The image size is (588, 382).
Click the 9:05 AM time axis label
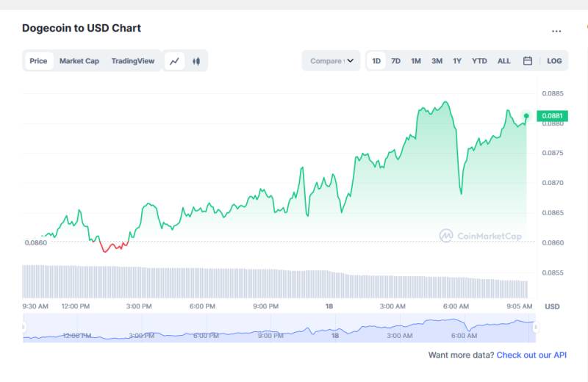(520, 306)
